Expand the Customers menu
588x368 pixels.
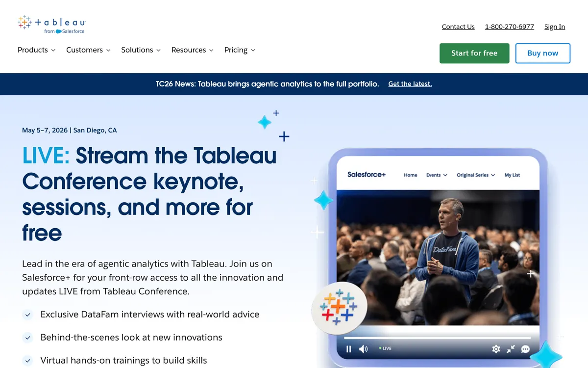[x=88, y=50]
